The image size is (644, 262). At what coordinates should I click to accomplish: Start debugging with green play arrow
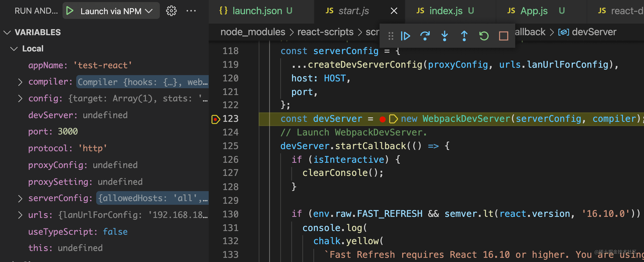(70, 11)
